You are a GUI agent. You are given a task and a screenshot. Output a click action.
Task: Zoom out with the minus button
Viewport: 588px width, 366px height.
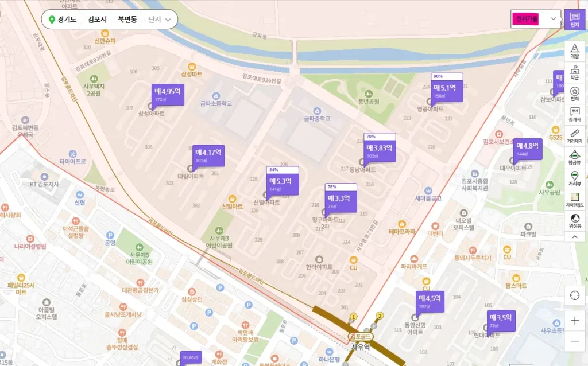coord(575,341)
